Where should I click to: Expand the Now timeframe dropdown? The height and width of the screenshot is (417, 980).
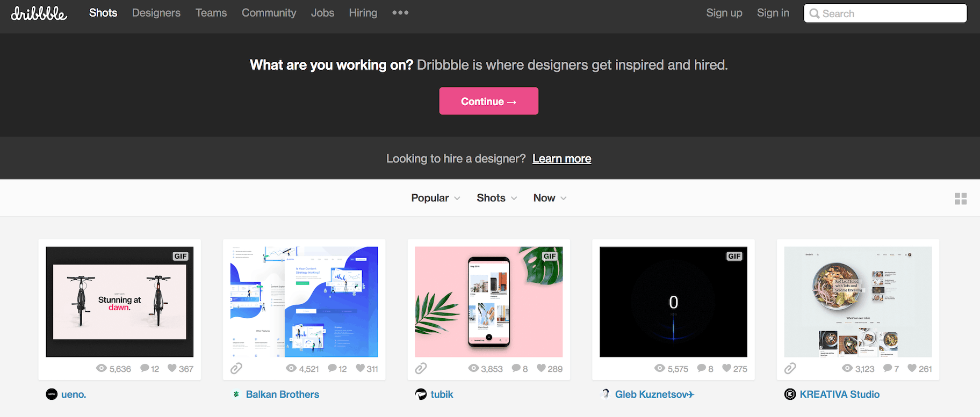(x=550, y=198)
